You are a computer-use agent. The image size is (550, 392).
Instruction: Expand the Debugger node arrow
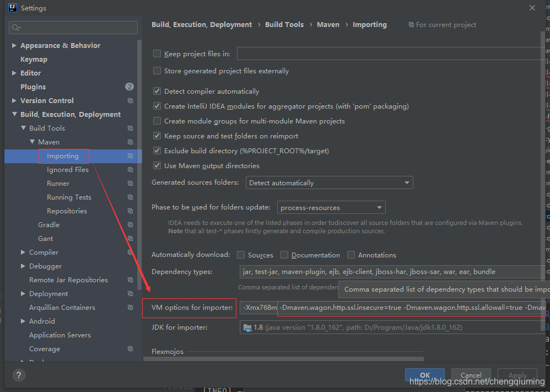click(23, 266)
